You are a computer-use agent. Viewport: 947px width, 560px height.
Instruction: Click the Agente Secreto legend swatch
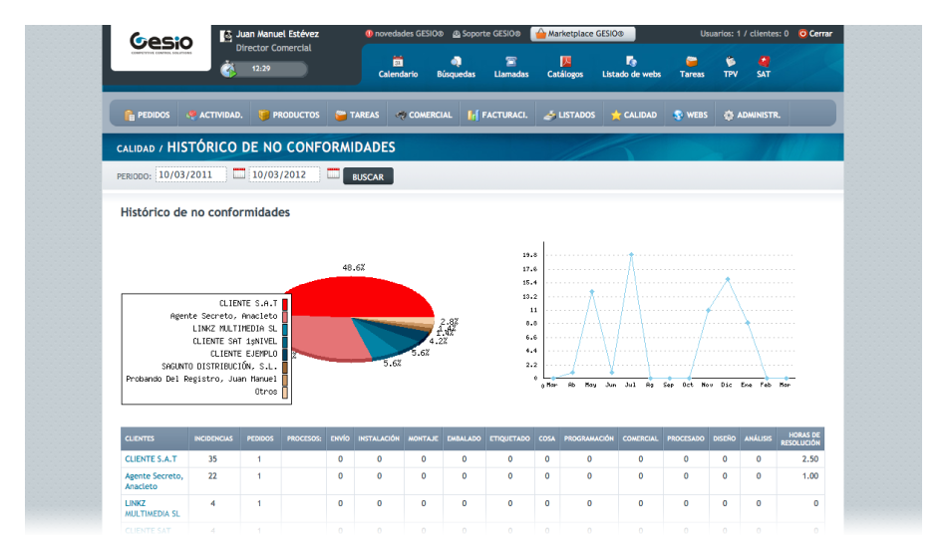coord(285,316)
